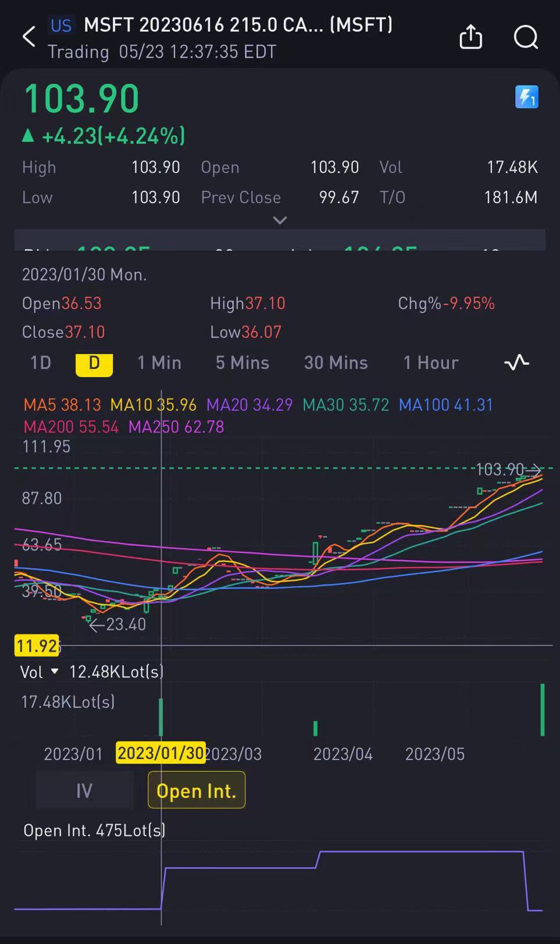This screenshot has height=944, width=560.
Task: Tap the US market badge
Action: [x=61, y=26]
